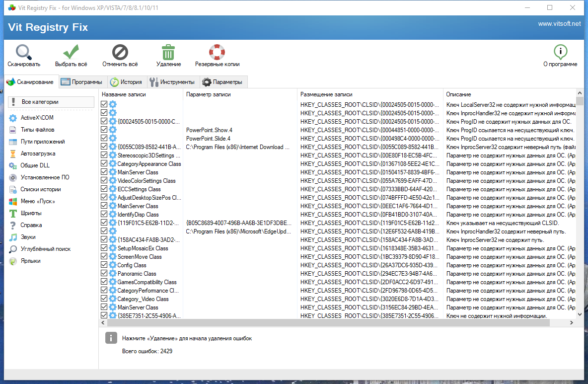Open the Инструменты tab
Viewport: 588px width, 384px height.
click(x=172, y=82)
